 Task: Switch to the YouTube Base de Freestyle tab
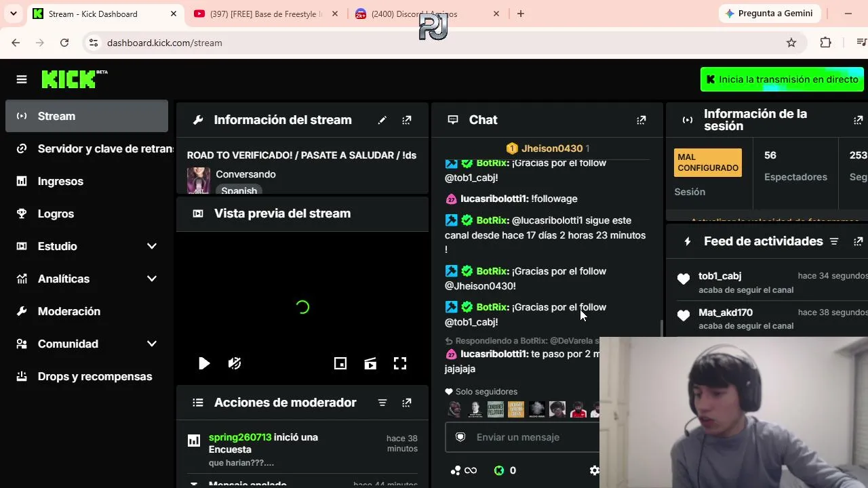(x=265, y=14)
